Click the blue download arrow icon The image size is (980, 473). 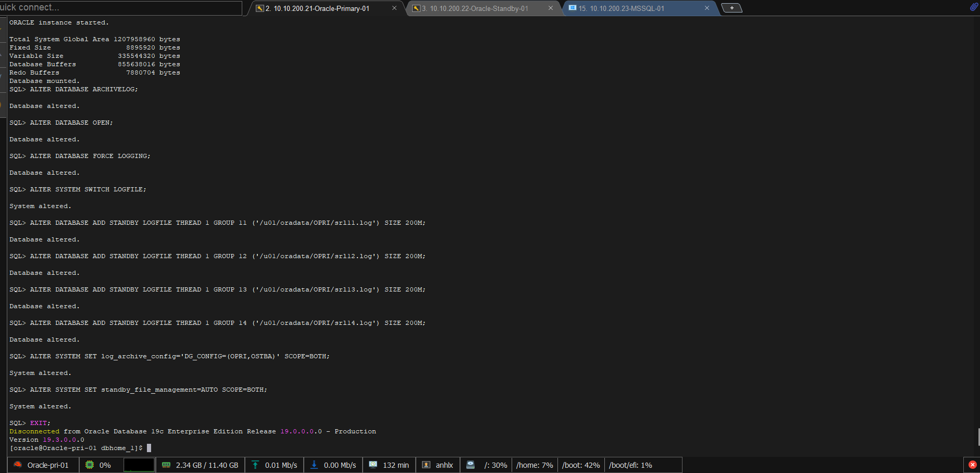314,465
